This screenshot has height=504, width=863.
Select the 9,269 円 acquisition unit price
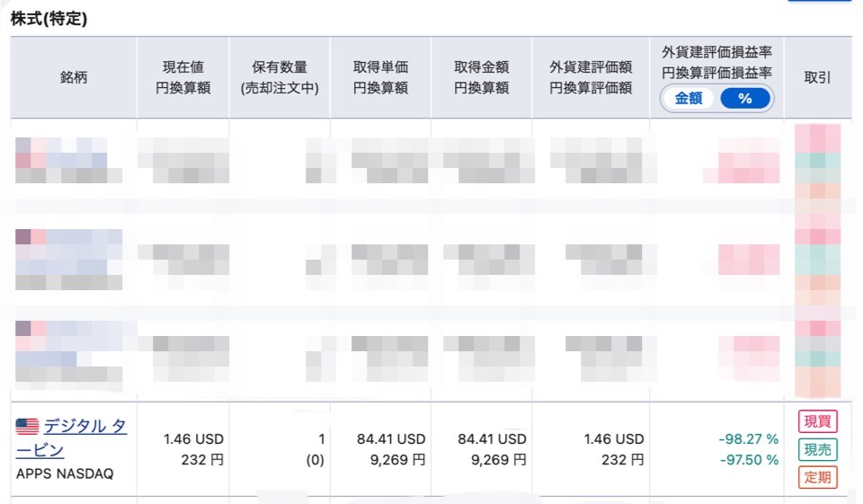coord(397,459)
